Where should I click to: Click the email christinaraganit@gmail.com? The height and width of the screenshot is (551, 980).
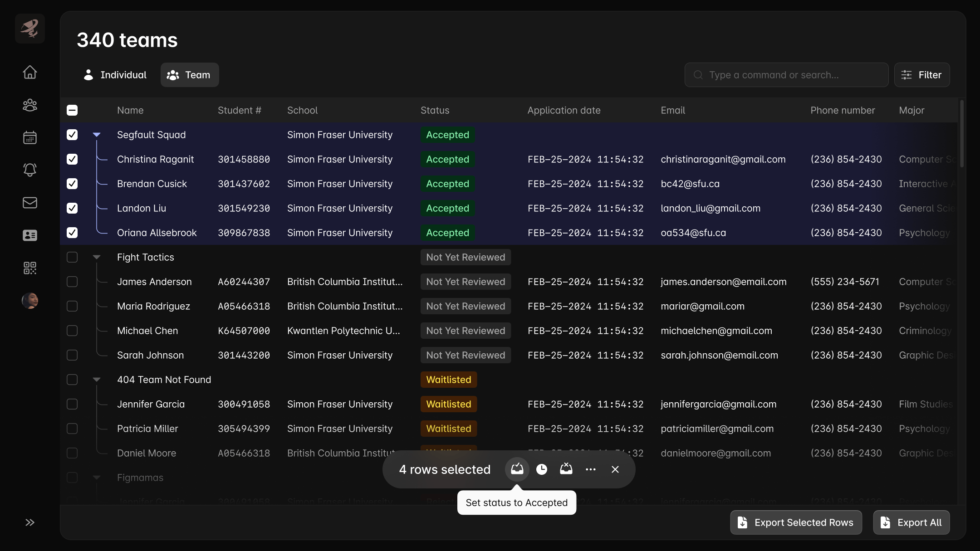point(723,159)
